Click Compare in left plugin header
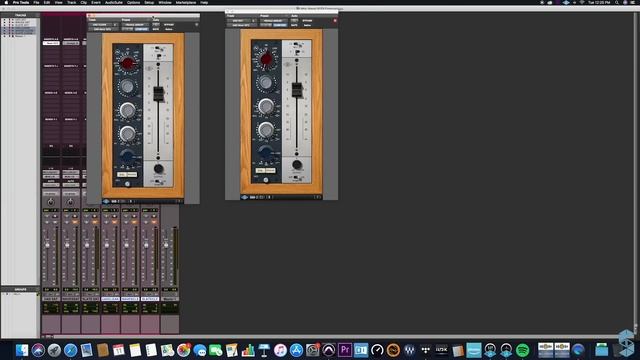Screen dimensions: 640x360 141,29
